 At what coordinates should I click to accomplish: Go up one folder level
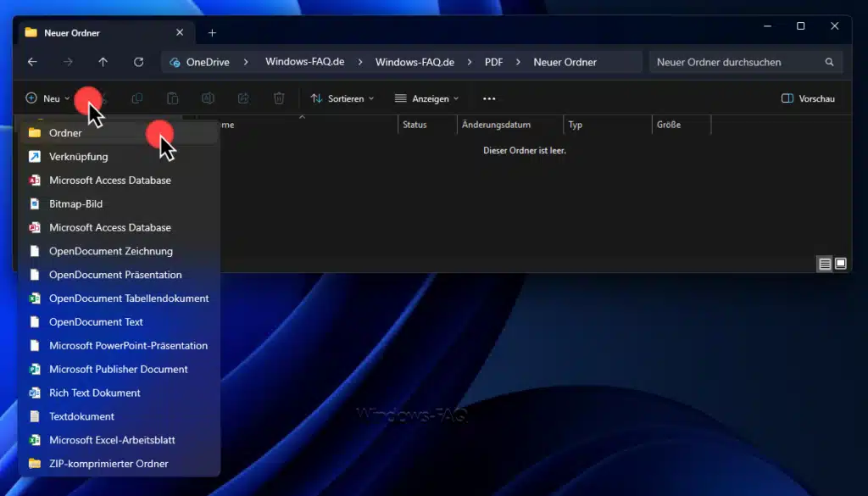click(x=103, y=62)
